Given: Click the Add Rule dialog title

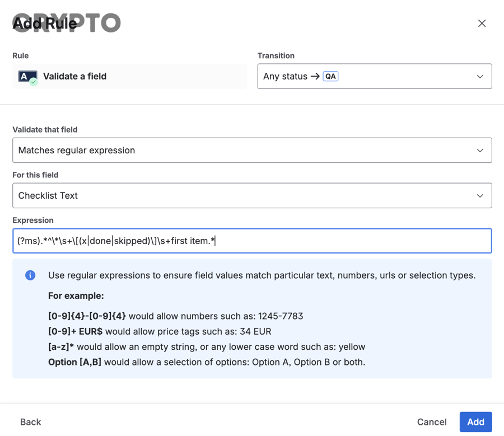Looking at the screenshot, I should pos(45,23).
